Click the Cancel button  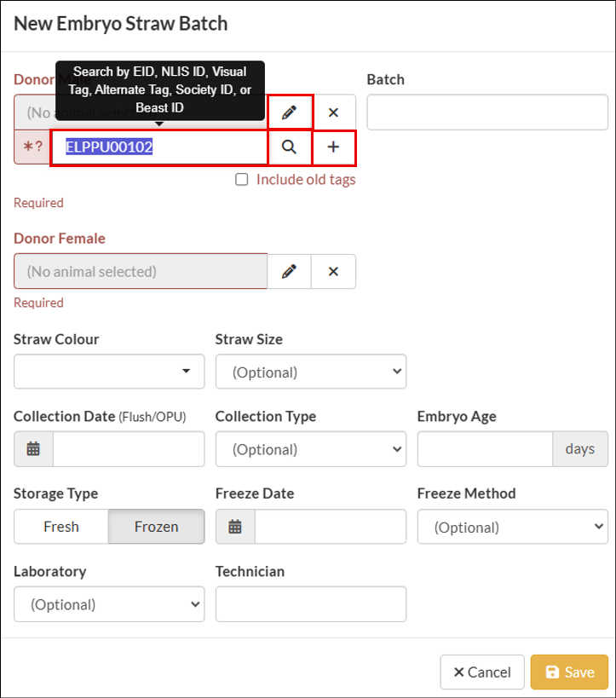[482, 672]
